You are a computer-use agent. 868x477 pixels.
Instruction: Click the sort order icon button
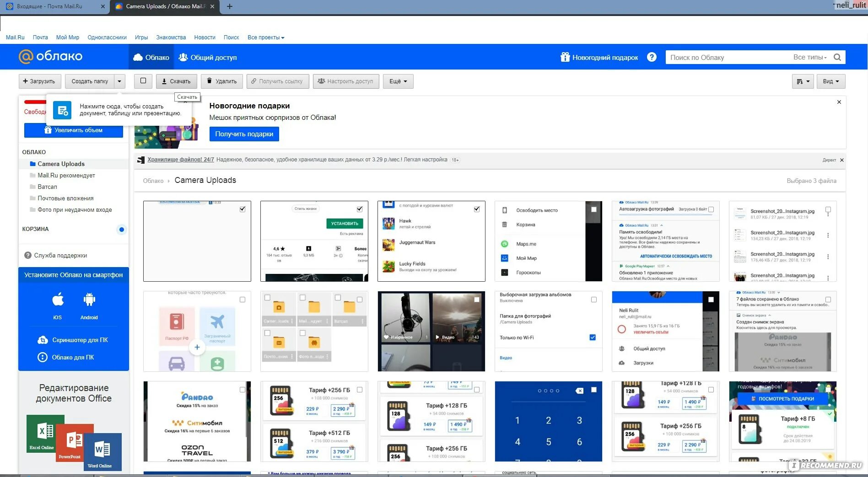tap(803, 81)
